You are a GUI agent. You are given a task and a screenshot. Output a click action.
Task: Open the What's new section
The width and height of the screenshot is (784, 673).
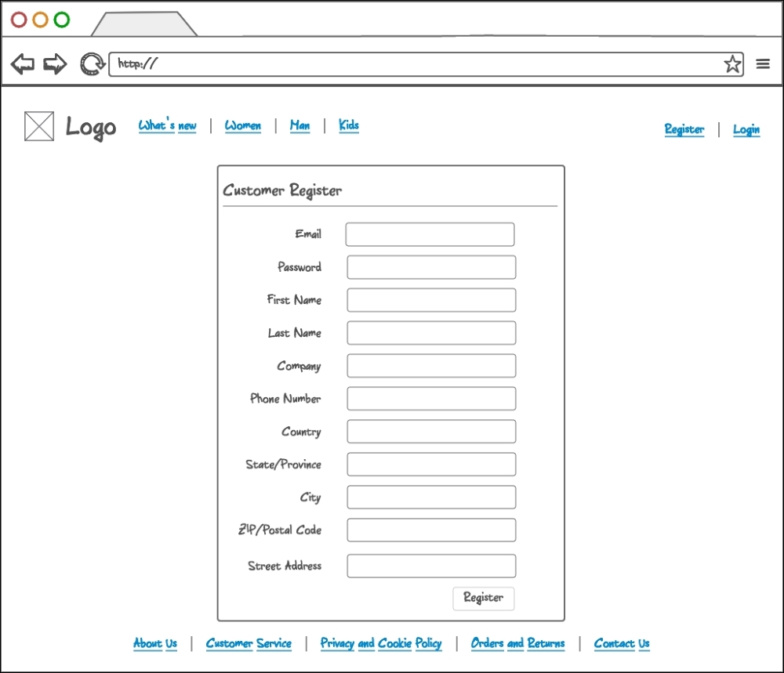tap(167, 125)
